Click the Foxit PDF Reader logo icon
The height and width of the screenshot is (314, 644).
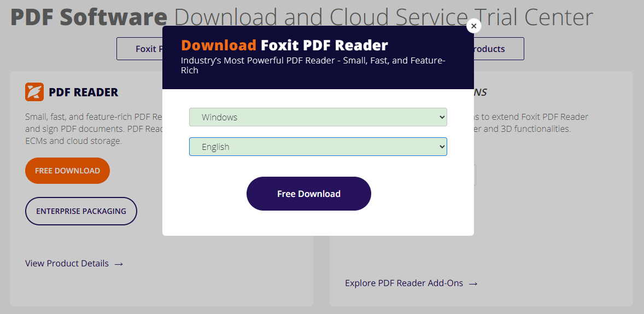click(x=34, y=92)
